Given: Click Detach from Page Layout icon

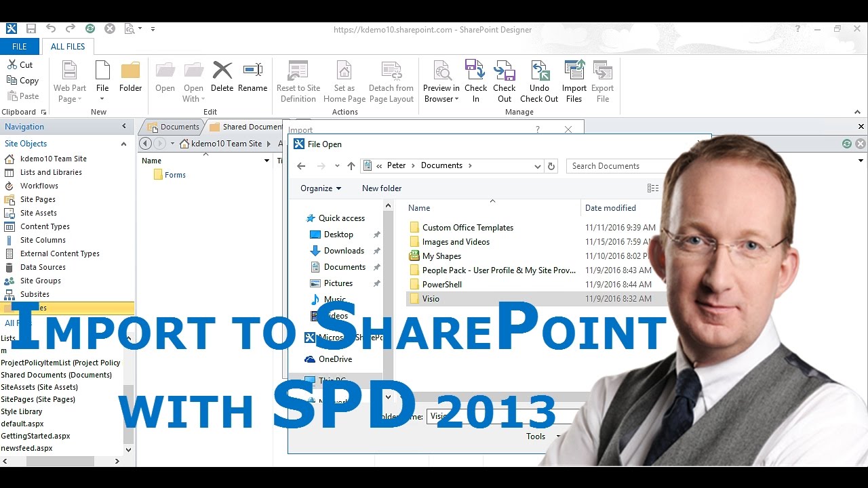Looking at the screenshot, I should coord(391,70).
